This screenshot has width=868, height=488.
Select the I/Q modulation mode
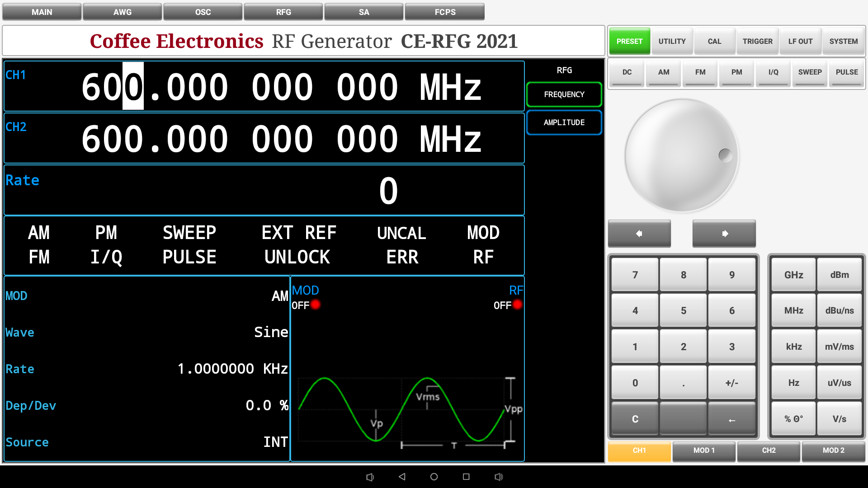click(773, 72)
